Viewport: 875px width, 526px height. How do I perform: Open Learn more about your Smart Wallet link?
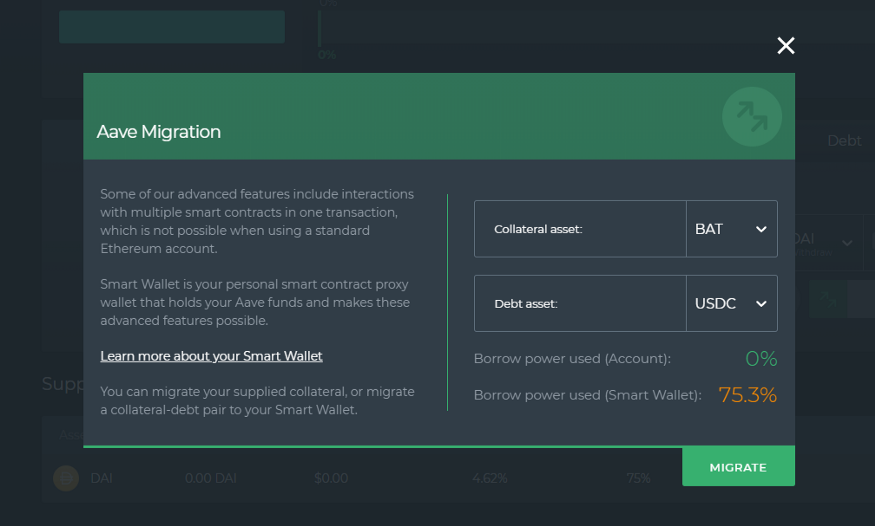tap(211, 356)
